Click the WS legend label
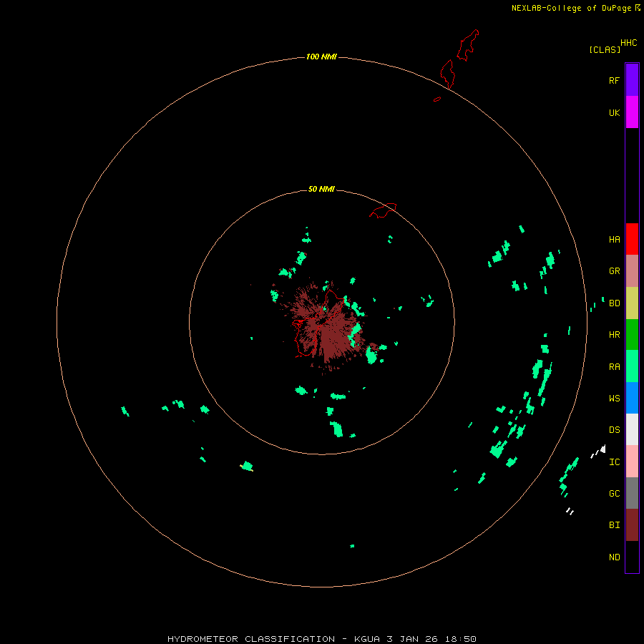644x644 pixels. 614,399
